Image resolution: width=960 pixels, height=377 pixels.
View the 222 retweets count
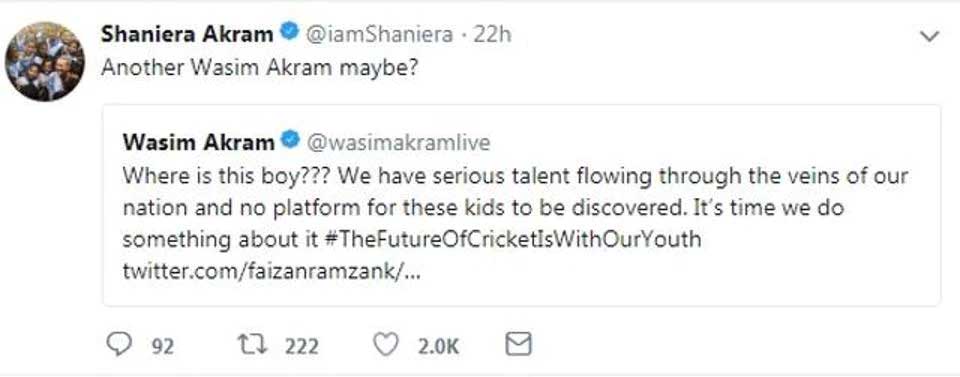tap(301, 347)
